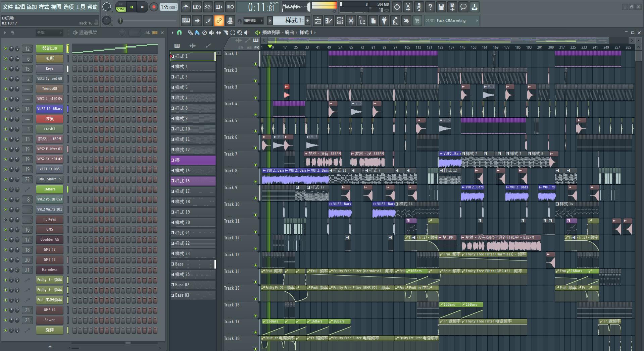Show the channel rack view icon
The height and width of the screenshot is (351, 644).
340,21
